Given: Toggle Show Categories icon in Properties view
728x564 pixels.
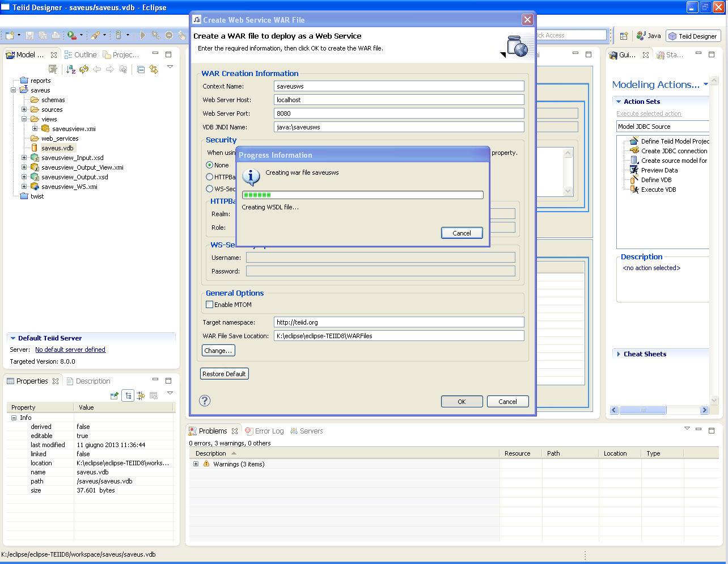Looking at the screenshot, I should pos(128,395).
